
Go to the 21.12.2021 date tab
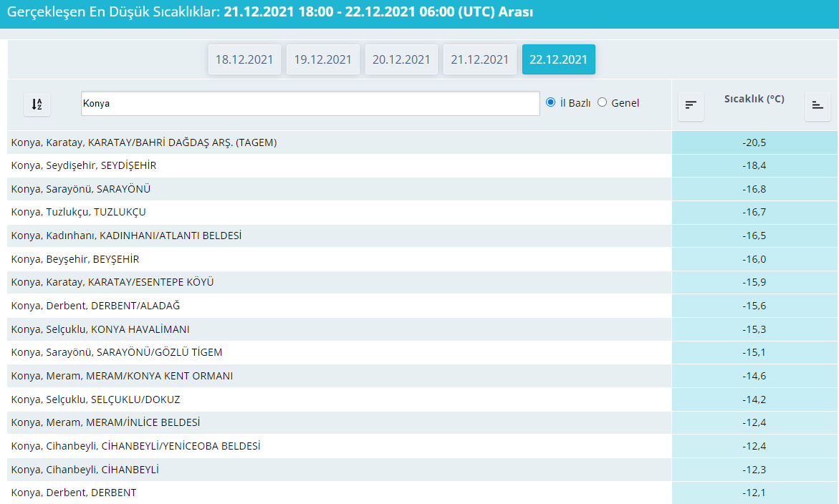(480, 59)
